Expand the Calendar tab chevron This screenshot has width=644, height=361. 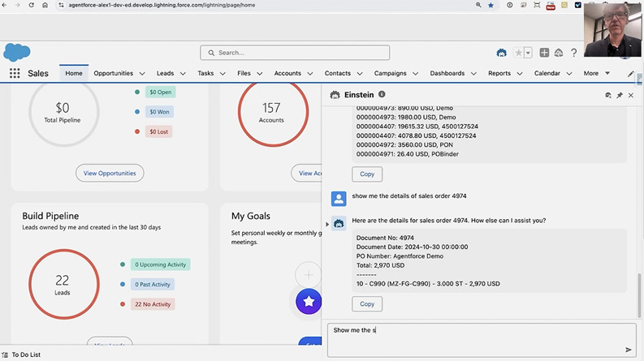(x=569, y=74)
